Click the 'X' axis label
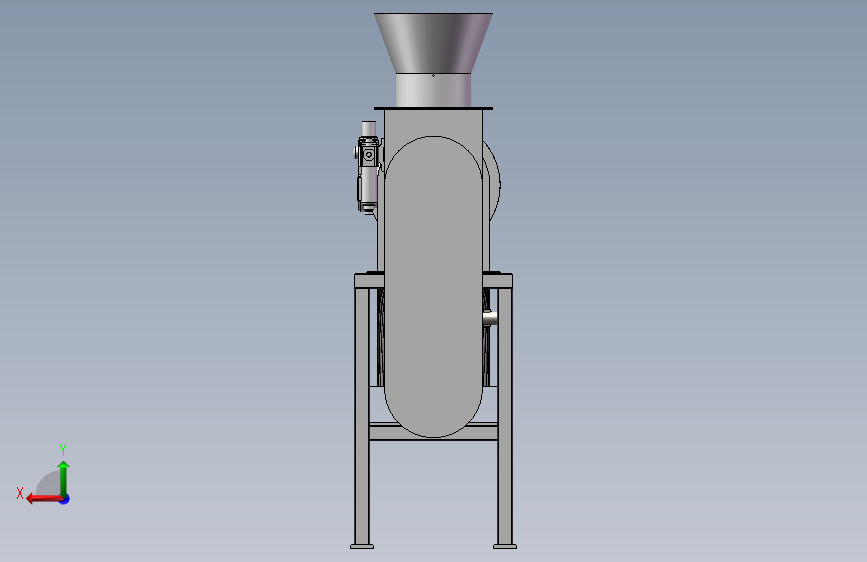The width and height of the screenshot is (867, 562). (x=20, y=493)
